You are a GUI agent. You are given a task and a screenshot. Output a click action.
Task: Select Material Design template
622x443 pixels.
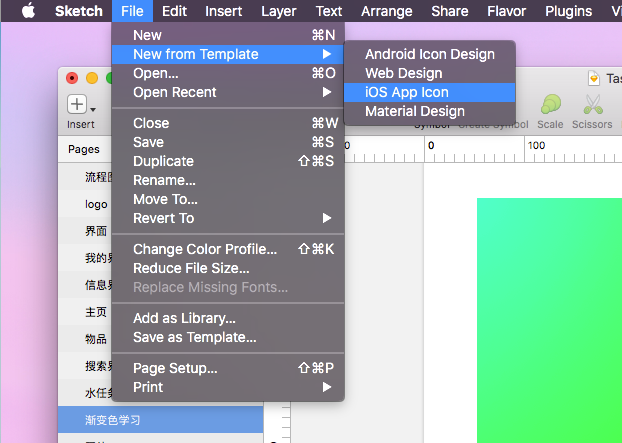(430, 111)
